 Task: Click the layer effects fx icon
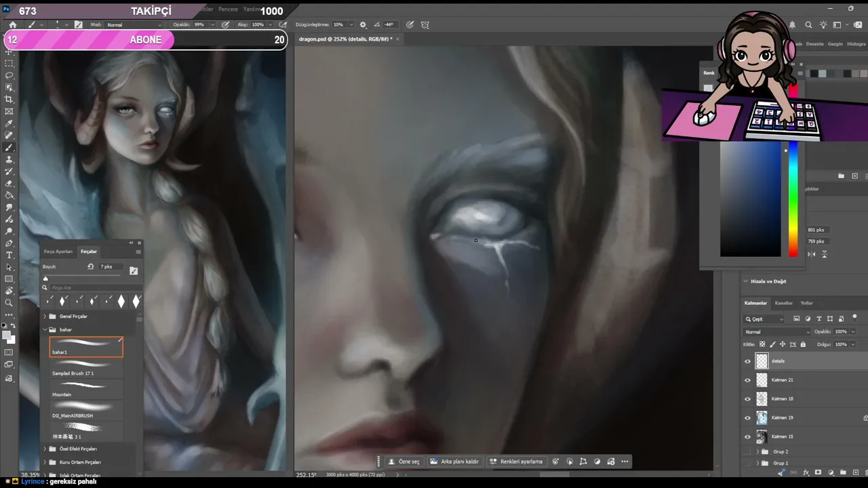pos(806,472)
